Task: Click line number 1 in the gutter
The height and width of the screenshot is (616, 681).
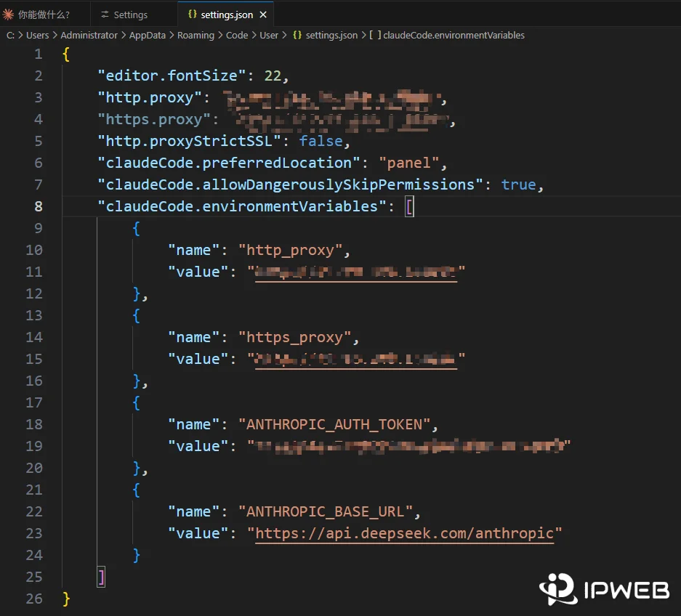Action: tap(39, 54)
